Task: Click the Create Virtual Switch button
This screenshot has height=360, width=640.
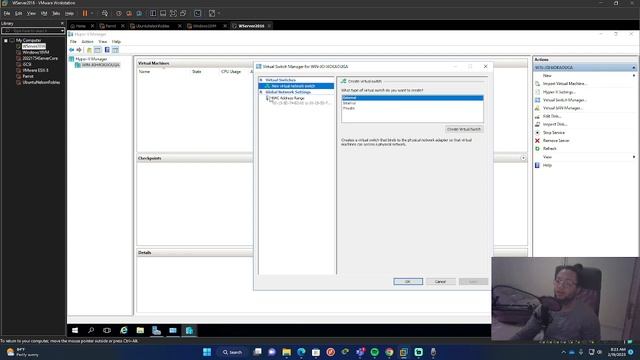Action: [464, 129]
